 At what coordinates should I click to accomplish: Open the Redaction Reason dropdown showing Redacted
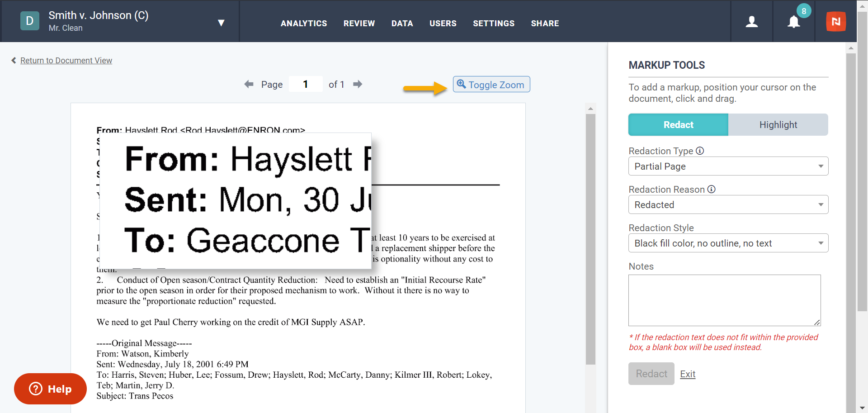[728, 204]
